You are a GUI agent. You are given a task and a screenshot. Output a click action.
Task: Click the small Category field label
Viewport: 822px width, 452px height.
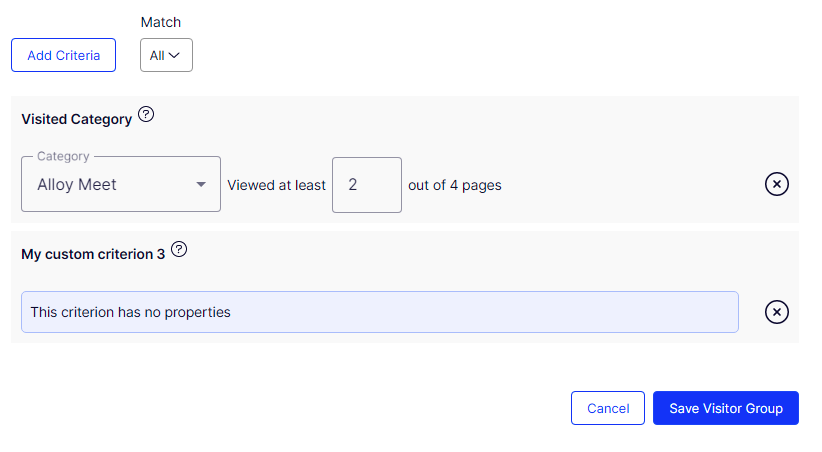pyautogui.click(x=63, y=156)
